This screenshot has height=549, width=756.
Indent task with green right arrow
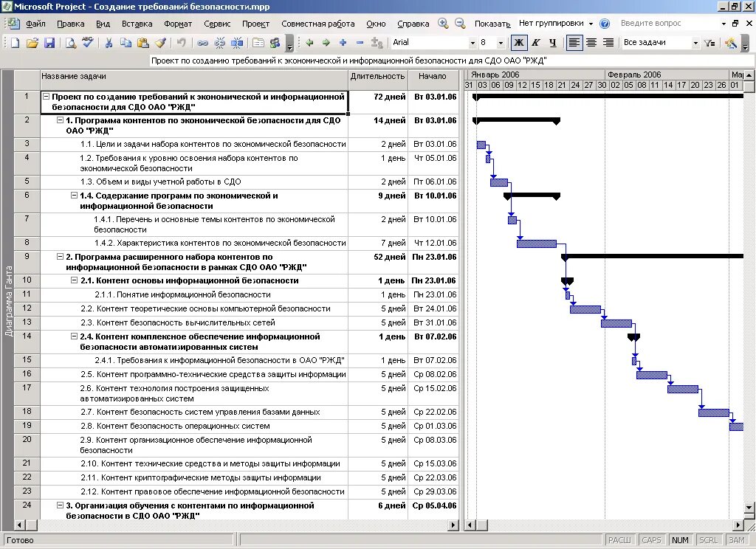point(326,43)
